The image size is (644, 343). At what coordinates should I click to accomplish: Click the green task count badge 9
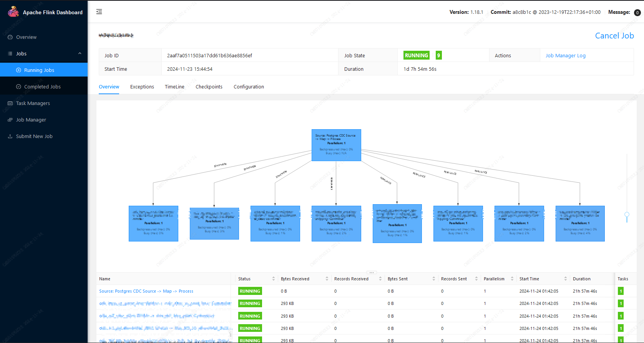438,55
